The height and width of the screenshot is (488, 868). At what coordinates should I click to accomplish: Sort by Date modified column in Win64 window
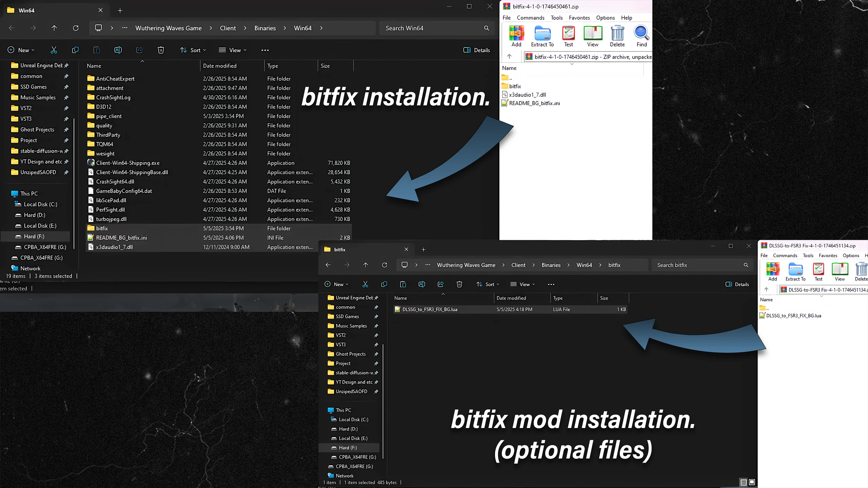click(220, 66)
